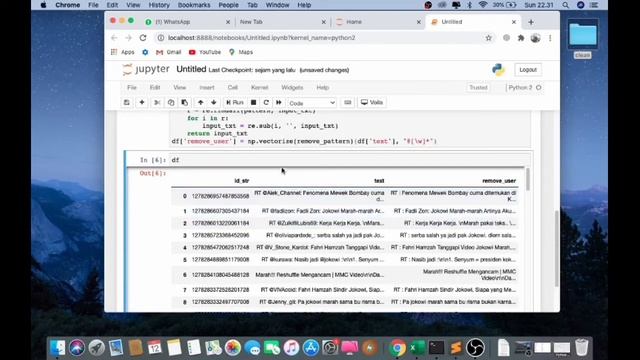Click the df code cell input
The height and width of the screenshot is (360, 640).
coord(350,160)
